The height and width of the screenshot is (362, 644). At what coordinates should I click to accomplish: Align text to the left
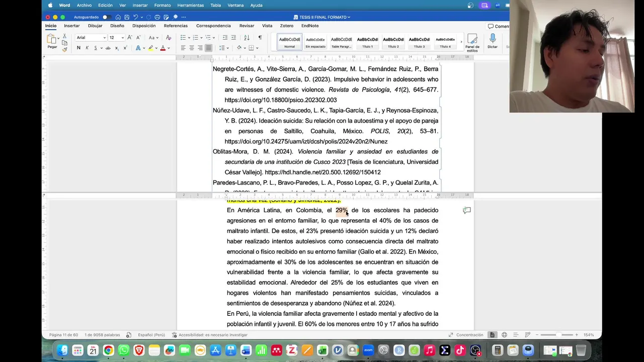[x=183, y=48]
